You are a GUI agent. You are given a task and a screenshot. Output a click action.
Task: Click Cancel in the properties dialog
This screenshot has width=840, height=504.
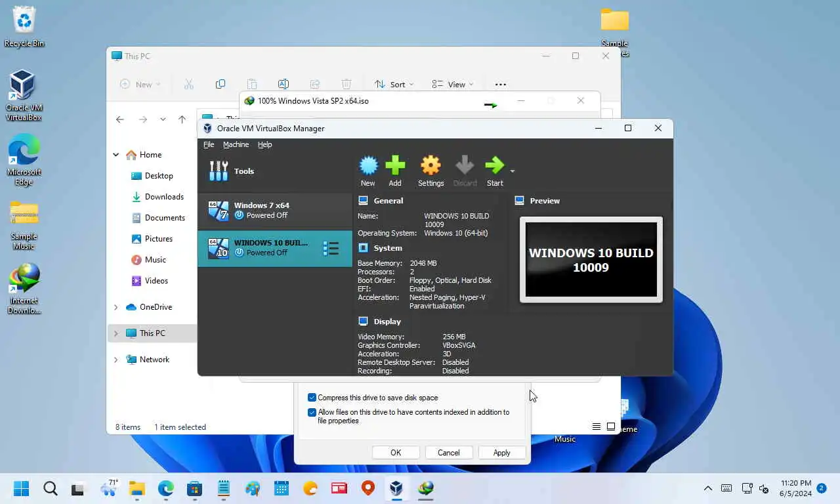[449, 453]
